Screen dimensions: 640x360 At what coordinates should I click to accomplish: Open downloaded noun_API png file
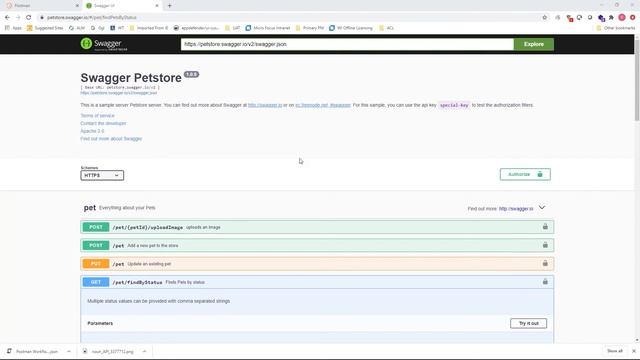click(109, 351)
